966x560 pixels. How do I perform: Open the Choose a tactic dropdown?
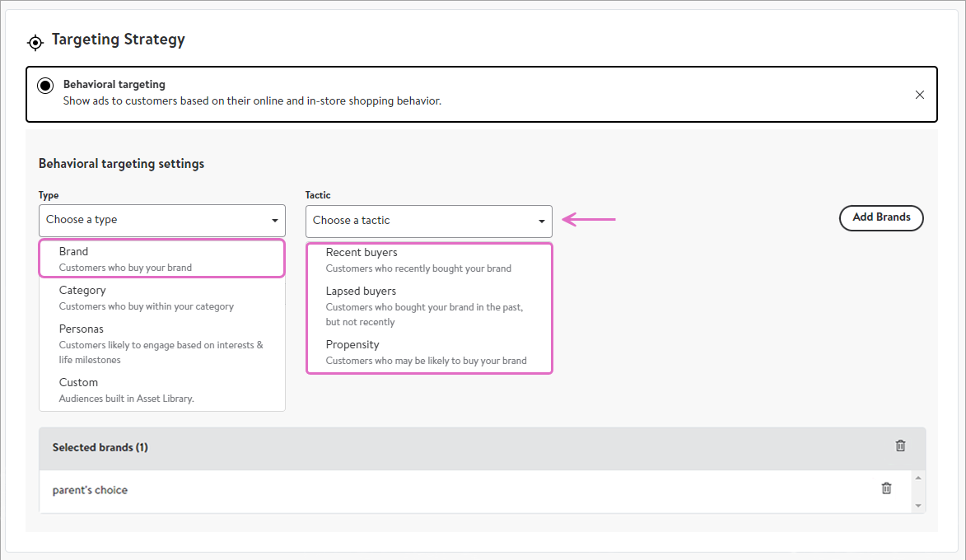pyautogui.click(x=428, y=221)
